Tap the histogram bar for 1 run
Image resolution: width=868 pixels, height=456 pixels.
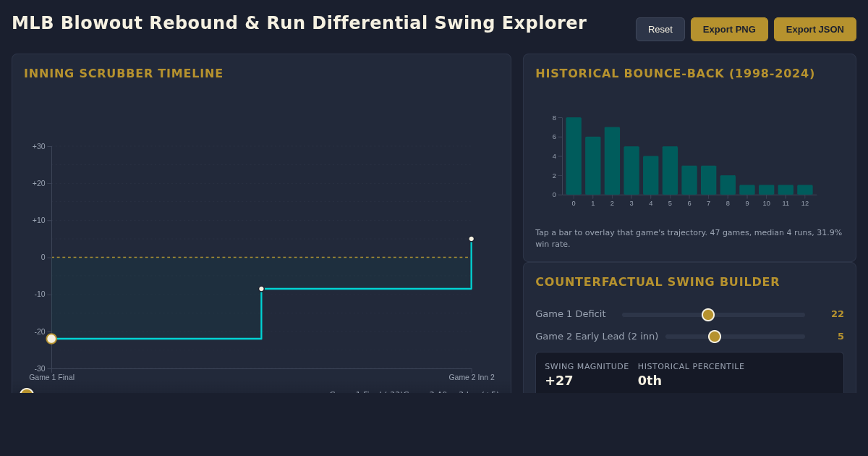point(593,166)
